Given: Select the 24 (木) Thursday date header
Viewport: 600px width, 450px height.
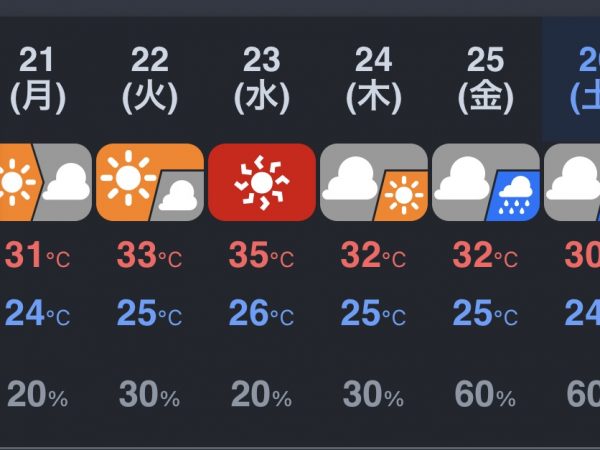Looking at the screenshot, I should pos(374,80).
